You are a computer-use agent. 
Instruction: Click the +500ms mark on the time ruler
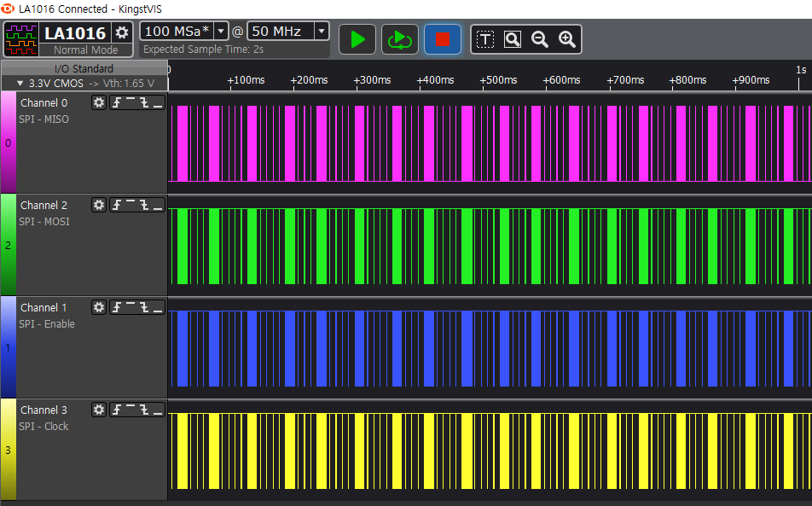tap(497, 80)
